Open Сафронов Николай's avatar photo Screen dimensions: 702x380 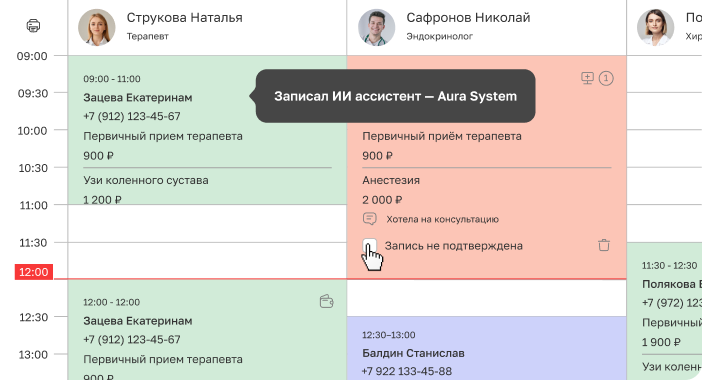(x=377, y=27)
